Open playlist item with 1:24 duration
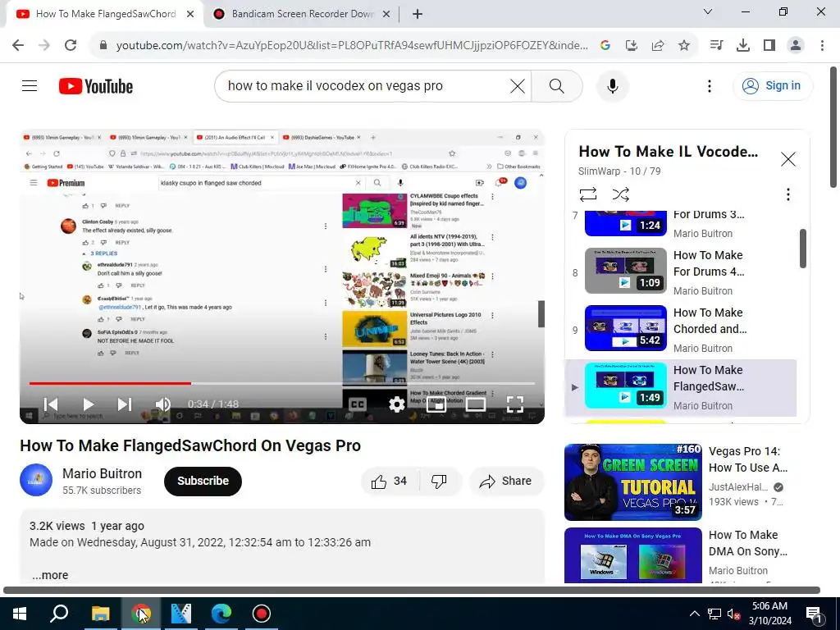This screenshot has width=840, height=630. click(681, 223)
